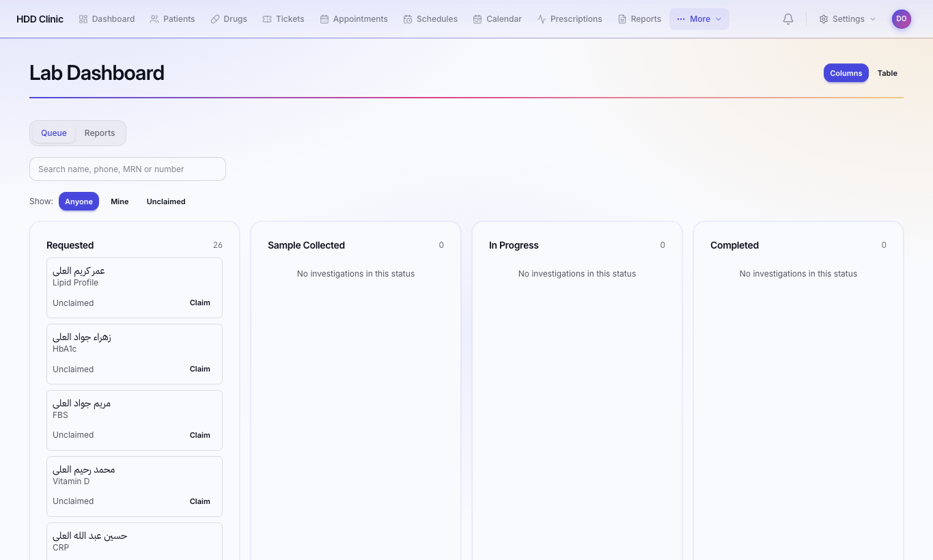Expand the More navigation dropdown
Viewport: 933px width, 560px height.
click(699, 19)
